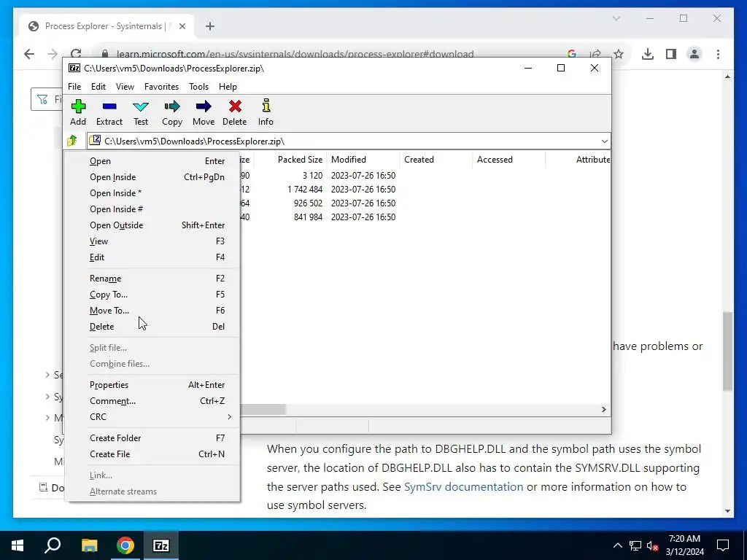Screen dimensions: 747x560
Task: Open the Tools menu
Action: click(x=198, y=87)
